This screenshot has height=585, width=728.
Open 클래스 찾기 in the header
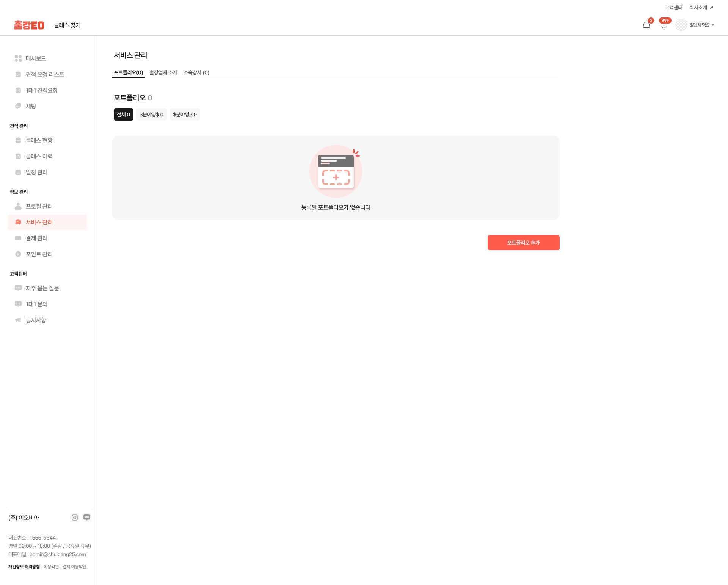[x=67, y=25]
